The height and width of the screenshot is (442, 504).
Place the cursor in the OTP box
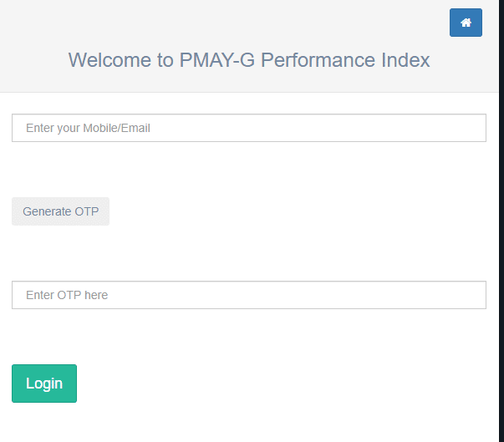(249, 295)
